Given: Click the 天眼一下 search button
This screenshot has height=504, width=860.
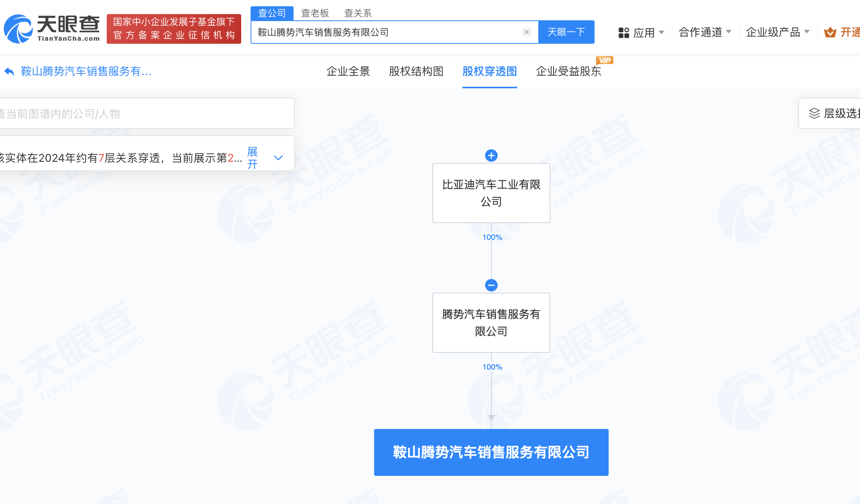Looking at the screenshot, I should 566,32.
